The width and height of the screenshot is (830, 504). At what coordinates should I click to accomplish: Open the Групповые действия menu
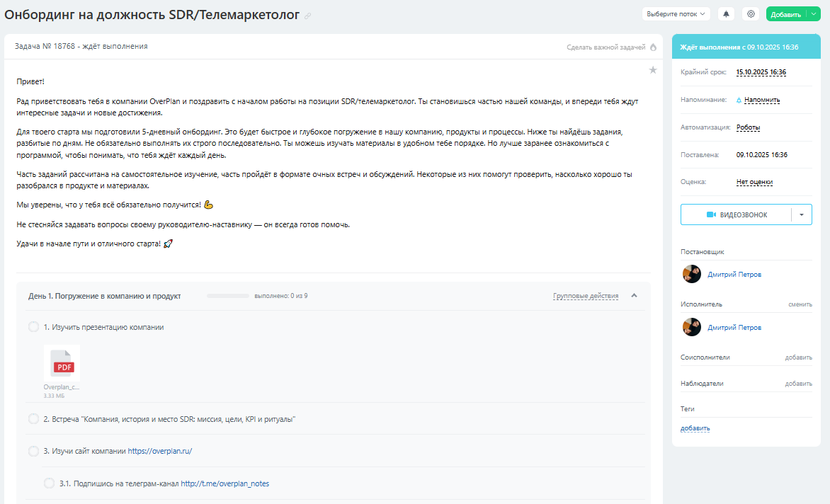pos(585,296)
